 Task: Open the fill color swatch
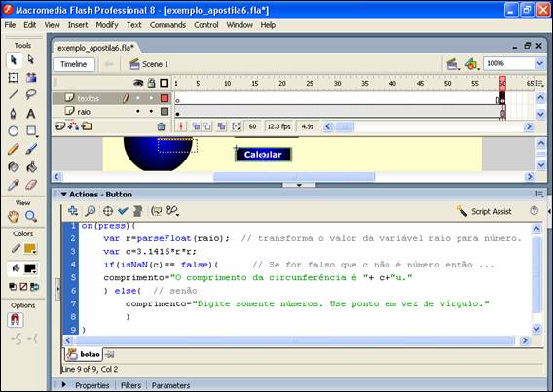click(x=30, y=269)
